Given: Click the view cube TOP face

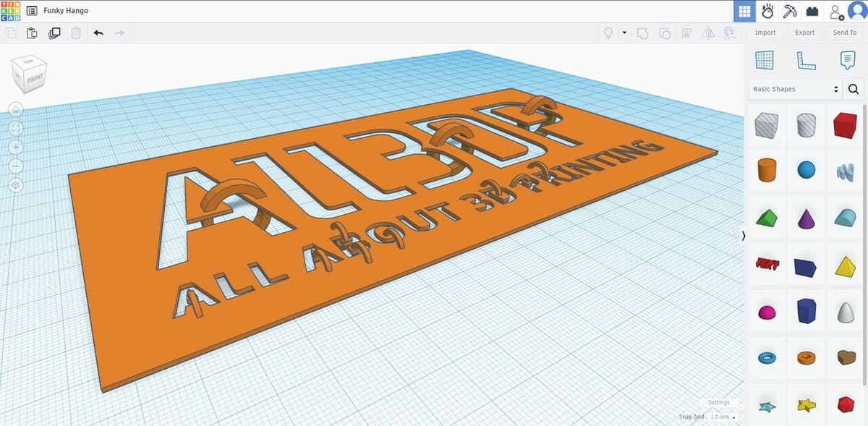Looking at the screenshot, I should click(29, 63).
